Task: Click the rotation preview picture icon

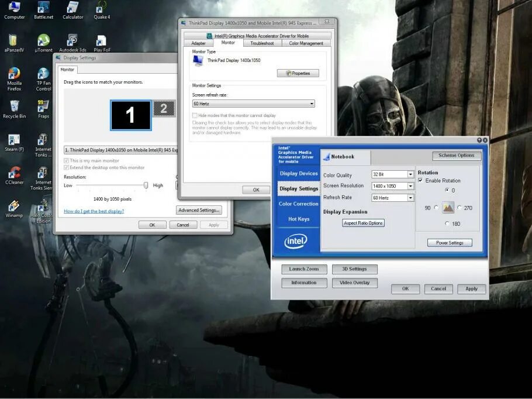Action: [448, 208]
